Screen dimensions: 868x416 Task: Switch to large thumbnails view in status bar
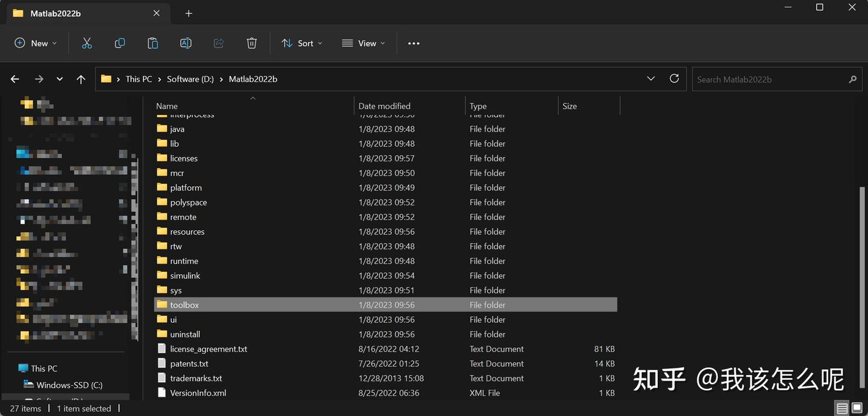(857, 408)
